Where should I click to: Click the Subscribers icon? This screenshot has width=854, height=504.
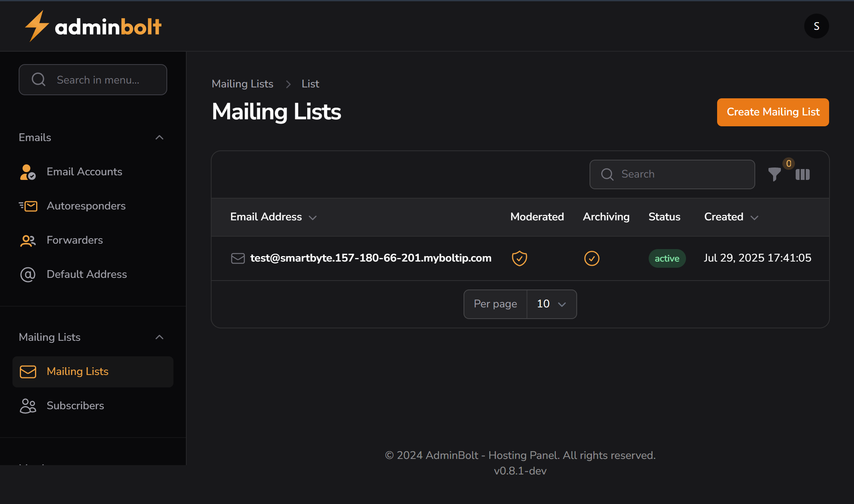pos(27,406)
